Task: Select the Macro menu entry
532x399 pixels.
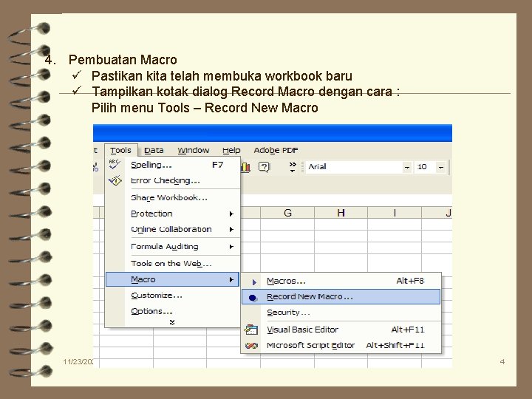Action: click(172, 279)
